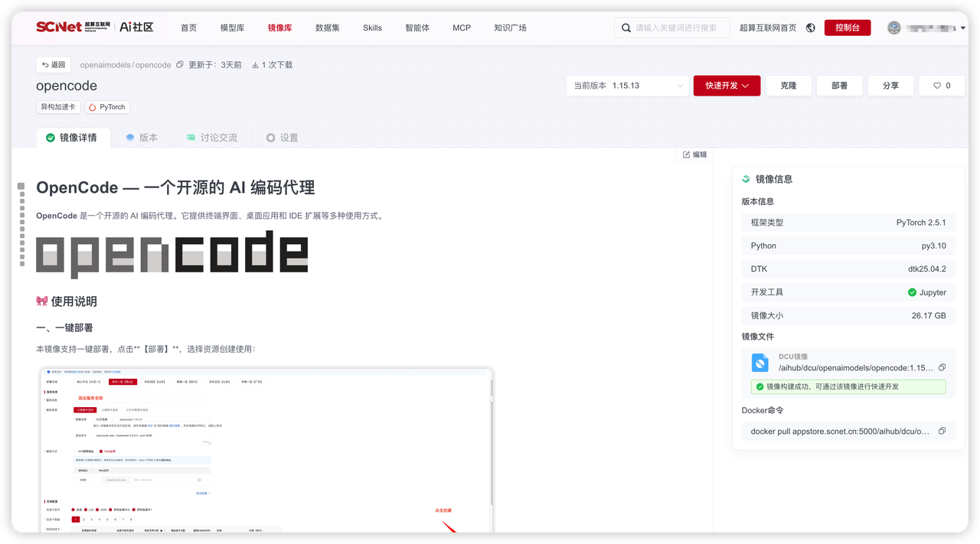Viewport: 980px width, 544px height.
Task: Open the 快速开发 dropdown button
Action: pyautogui.click(x=727, y=86)
